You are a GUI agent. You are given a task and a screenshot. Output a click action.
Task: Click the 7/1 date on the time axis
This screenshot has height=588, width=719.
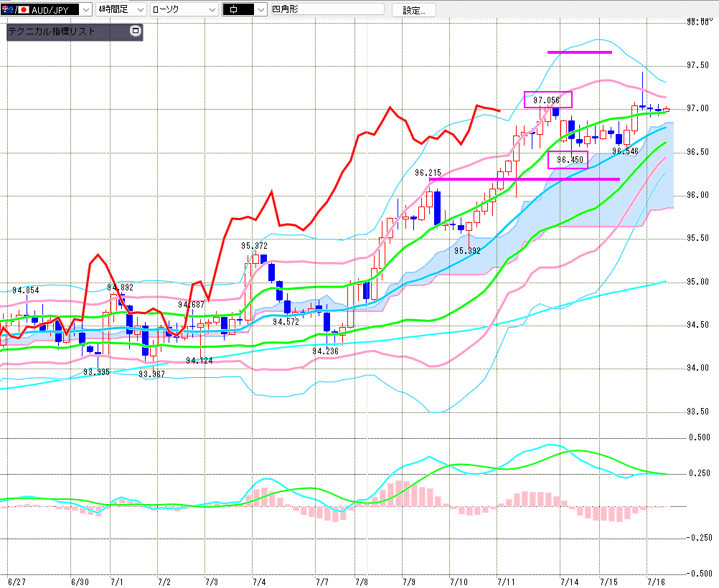(x=117, y=582)
